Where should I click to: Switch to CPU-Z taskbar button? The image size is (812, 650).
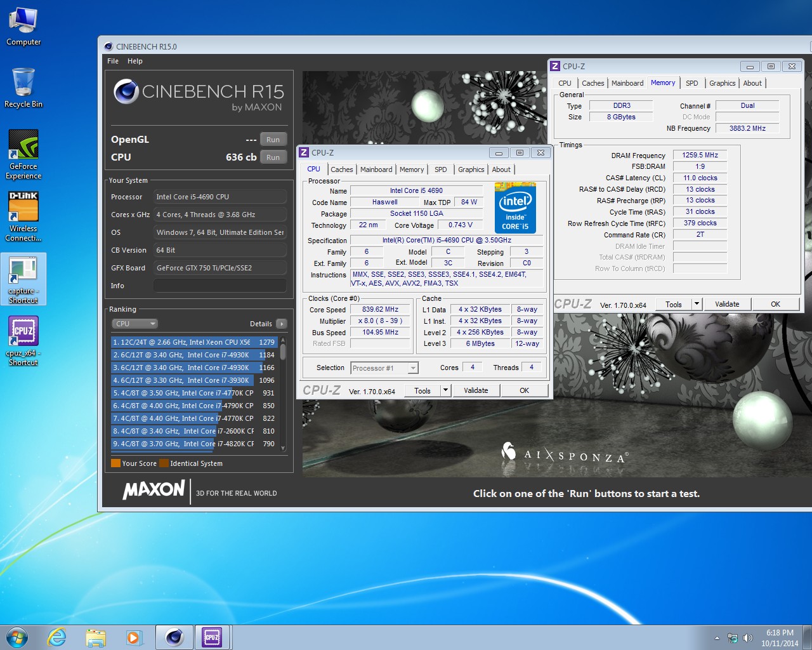pyautogui.click(x=213, y=637)
